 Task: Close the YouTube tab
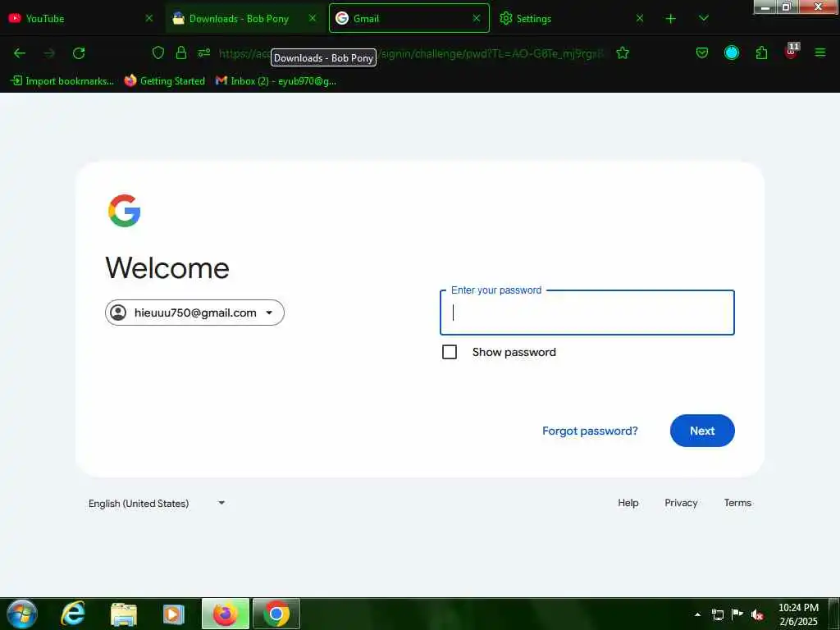coord(149,18)
